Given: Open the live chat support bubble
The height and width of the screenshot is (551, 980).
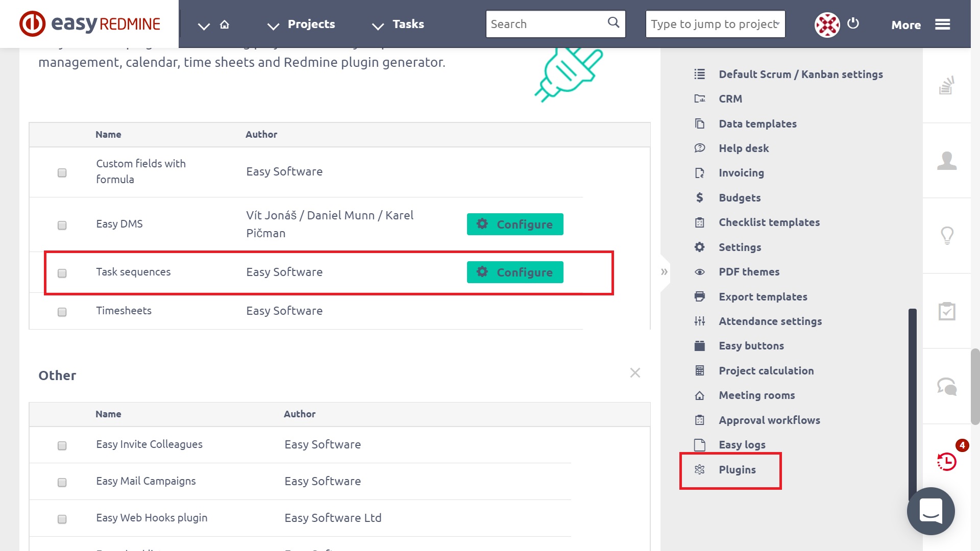Looking at the screenshot, I should (930, 511).
